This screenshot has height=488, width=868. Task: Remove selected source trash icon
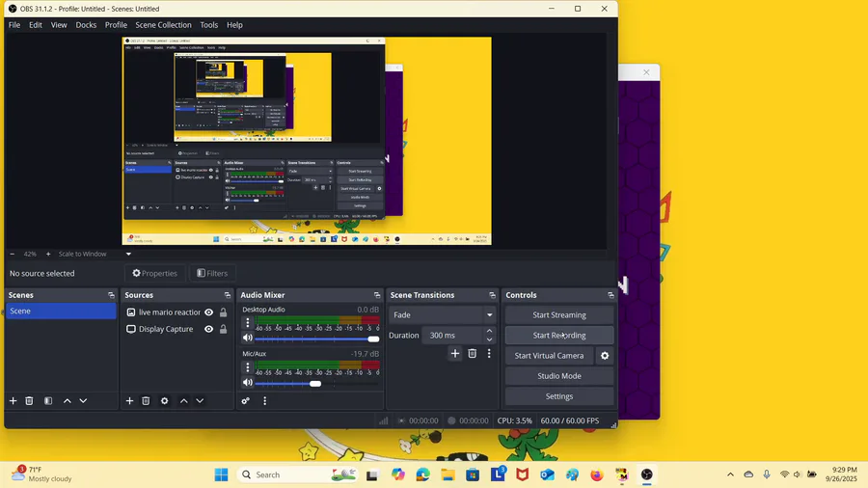click(x=146, y=400)
